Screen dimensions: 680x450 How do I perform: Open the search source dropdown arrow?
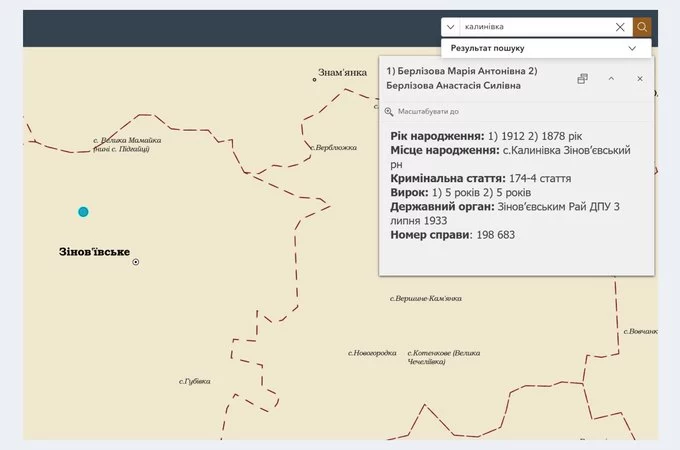coord(451,27)
